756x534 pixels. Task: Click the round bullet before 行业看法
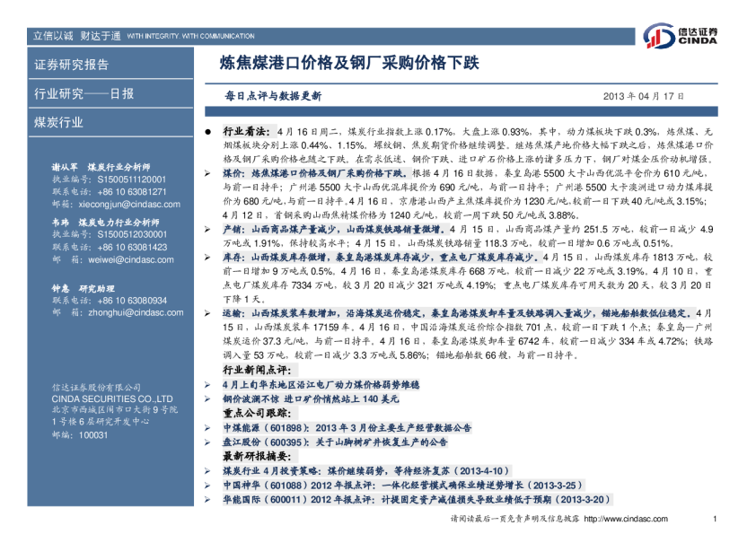pyautogui.click(x=207, y=131)
